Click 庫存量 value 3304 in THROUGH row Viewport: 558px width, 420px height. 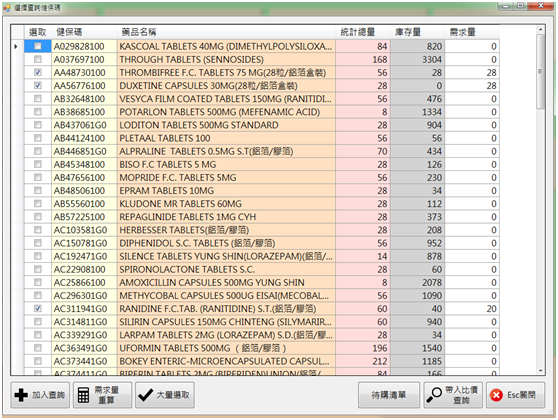tap(418, 59)
